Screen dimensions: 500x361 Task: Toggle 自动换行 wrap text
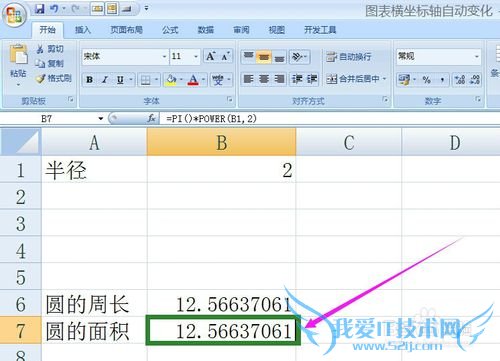349,57
